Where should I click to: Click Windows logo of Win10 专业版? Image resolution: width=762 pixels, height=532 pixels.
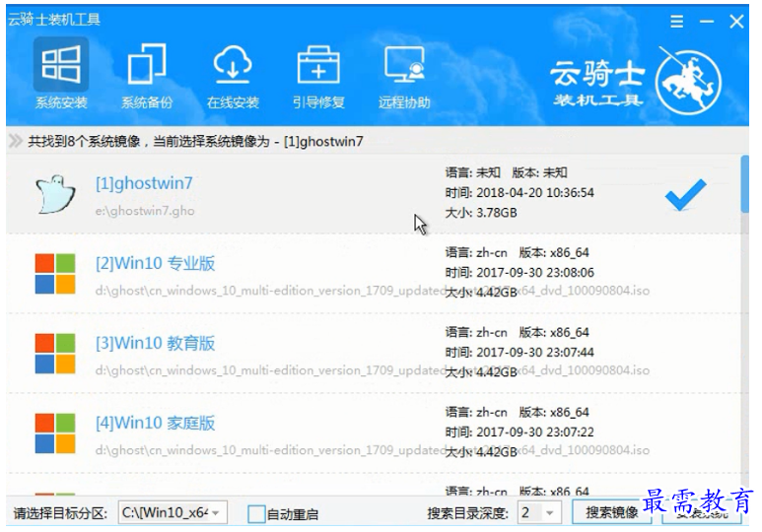tap(55, 274)
